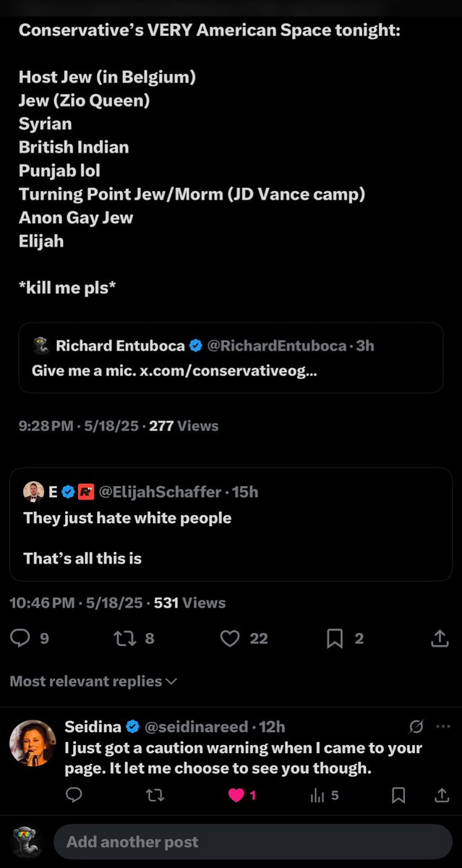Reply to Seidina's comment
462x868 pixels.
pyautogui.click(x=74, y=796)
